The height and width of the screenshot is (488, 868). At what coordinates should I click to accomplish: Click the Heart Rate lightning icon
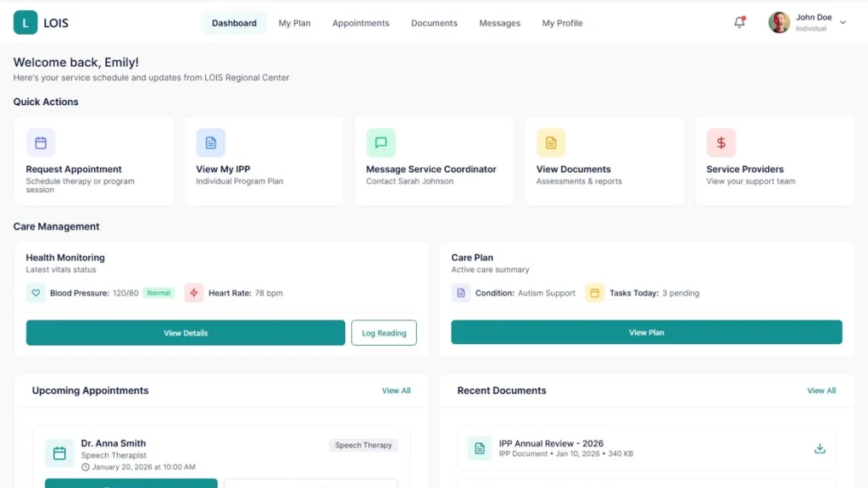194,292
